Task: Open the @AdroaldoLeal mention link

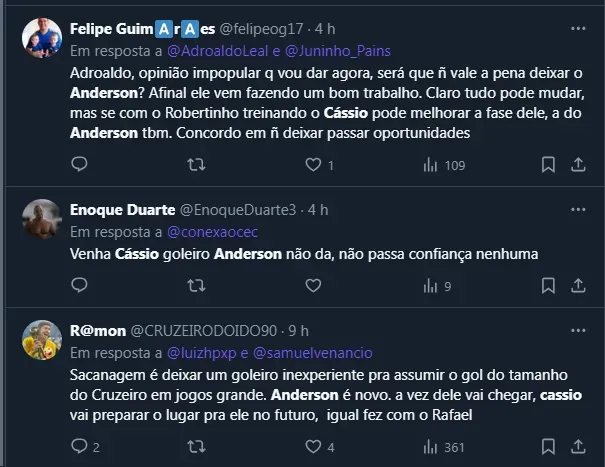Action: tap(209, 49)
